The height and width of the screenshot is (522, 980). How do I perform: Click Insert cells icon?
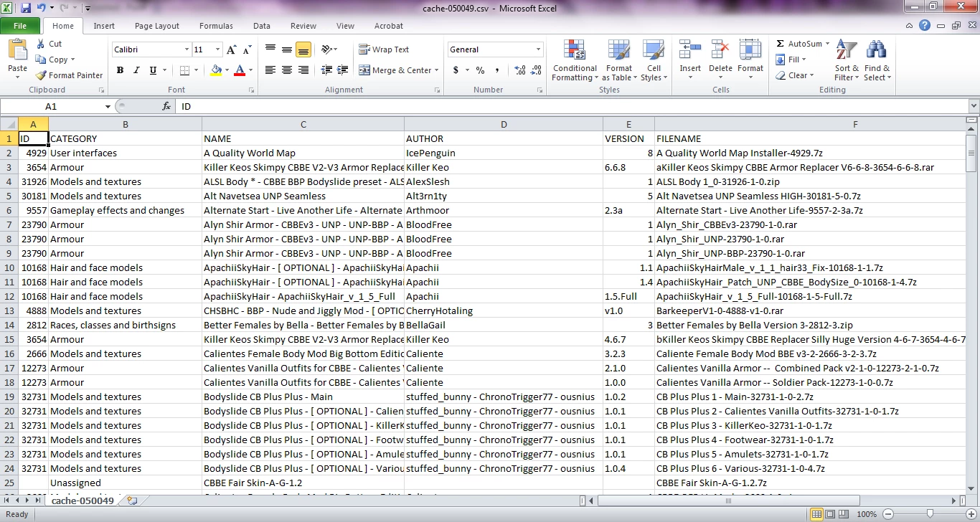tap(690, 50)
